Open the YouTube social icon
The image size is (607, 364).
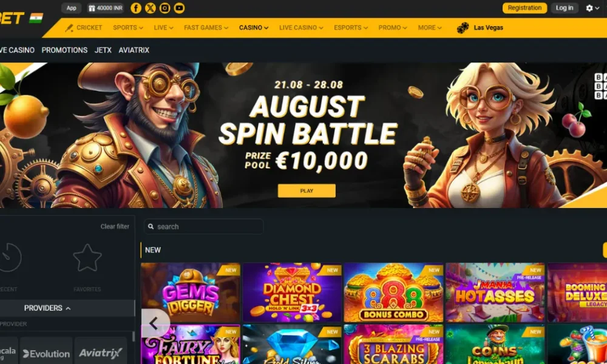coord(179,8)
